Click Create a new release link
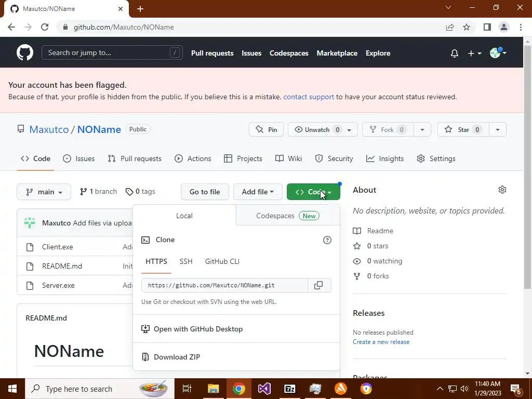Image resolution: width=532 pixels, height=399 pixels. click(381, 342)
